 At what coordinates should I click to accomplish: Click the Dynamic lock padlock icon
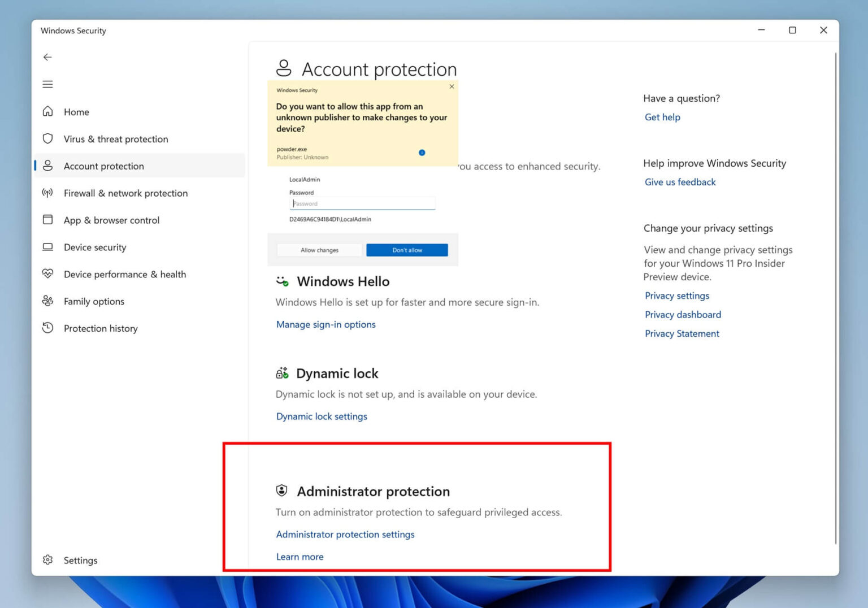(x=282, y=372)
